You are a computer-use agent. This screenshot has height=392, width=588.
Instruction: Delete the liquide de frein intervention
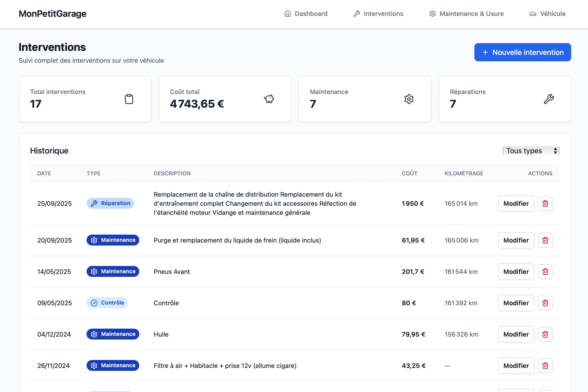(545, 240)
